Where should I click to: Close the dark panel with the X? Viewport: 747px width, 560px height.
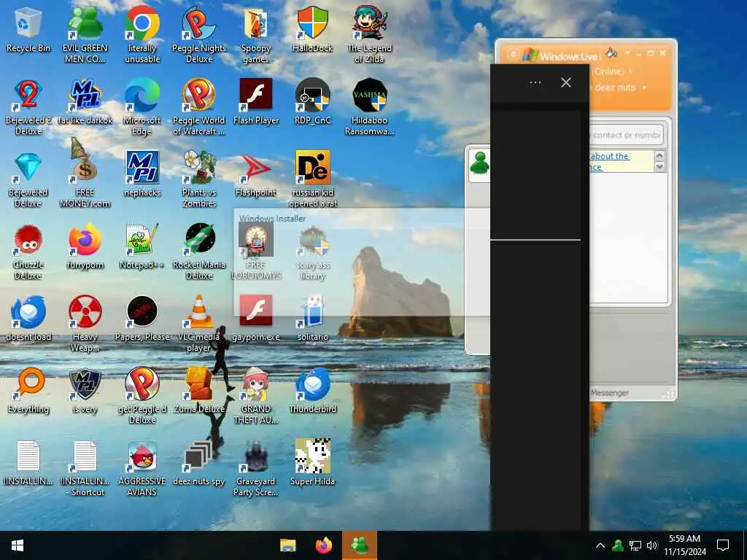tap(566, 82)
